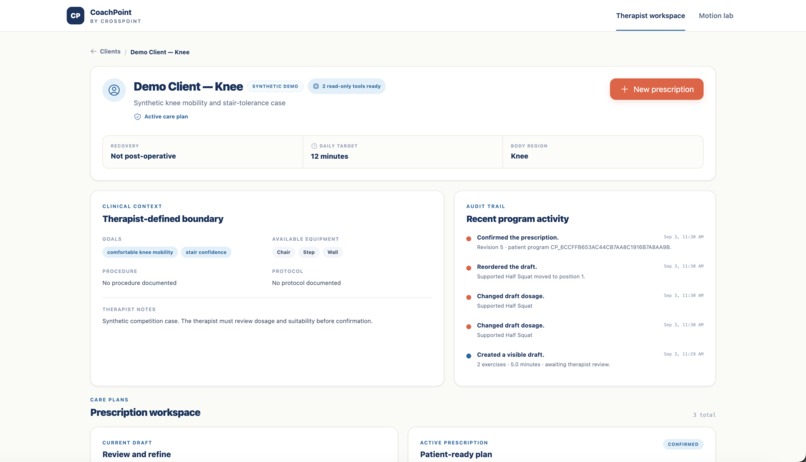The image size is (806, 462).
Task: Click the 'Patient-ready plan' heading
Action: point(456,454)
